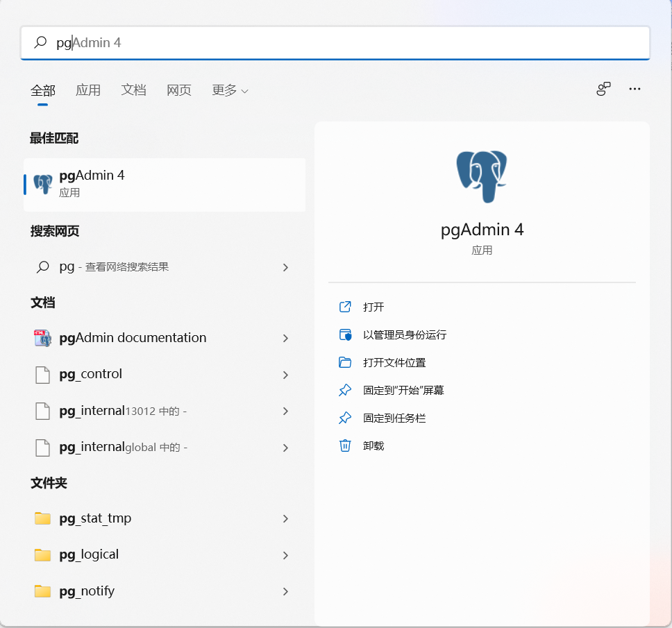Click the pin icon beside 固定到"开始"屏幕

pyautogui.click(x=345, y=390)
